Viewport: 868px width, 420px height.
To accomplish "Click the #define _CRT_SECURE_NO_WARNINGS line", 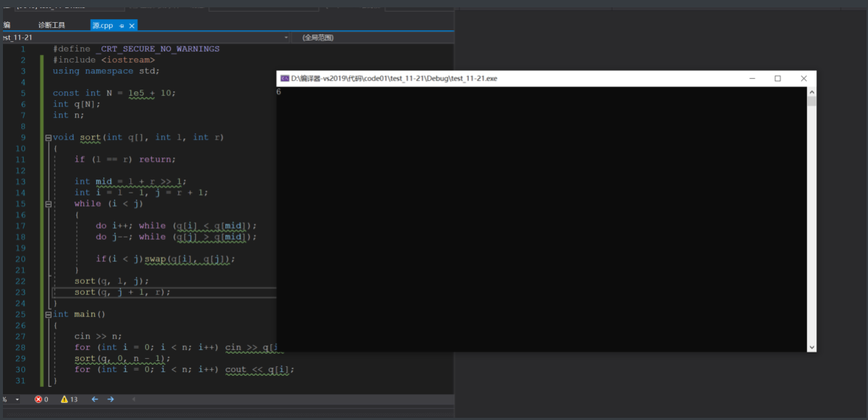I will tap(136, 49).
